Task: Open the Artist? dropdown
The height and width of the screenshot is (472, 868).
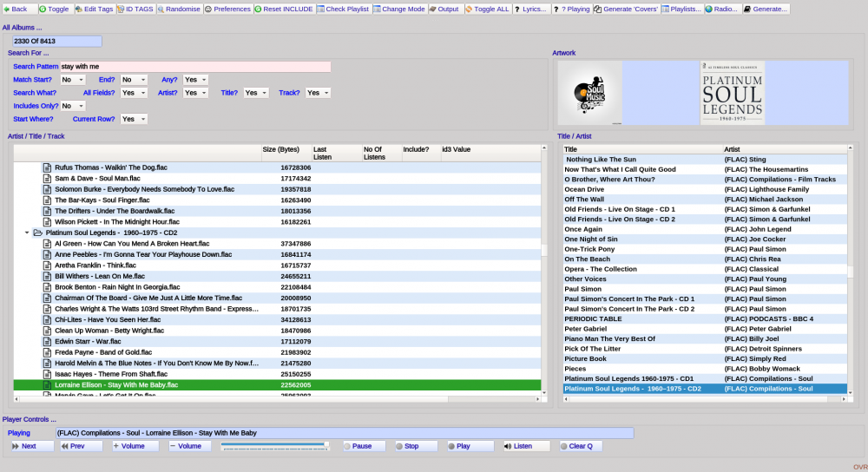Action: point(195,93)
